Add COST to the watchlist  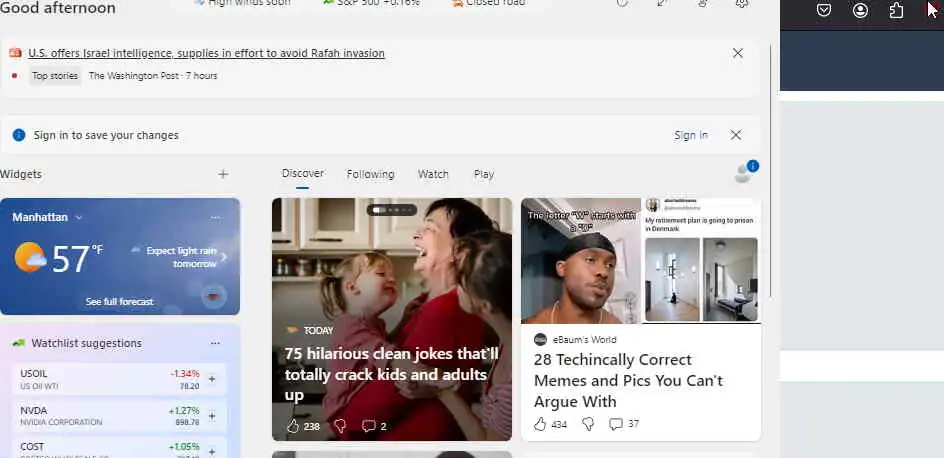(x=212, y=451)
